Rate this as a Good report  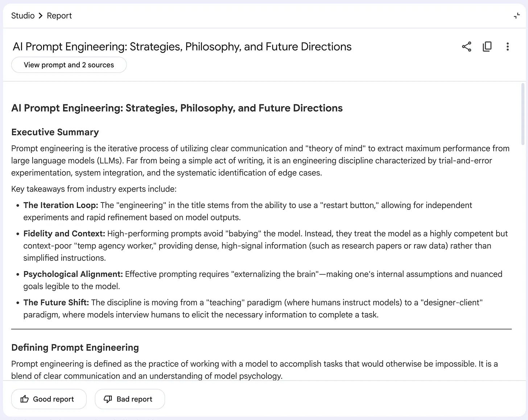click(49, 399)
